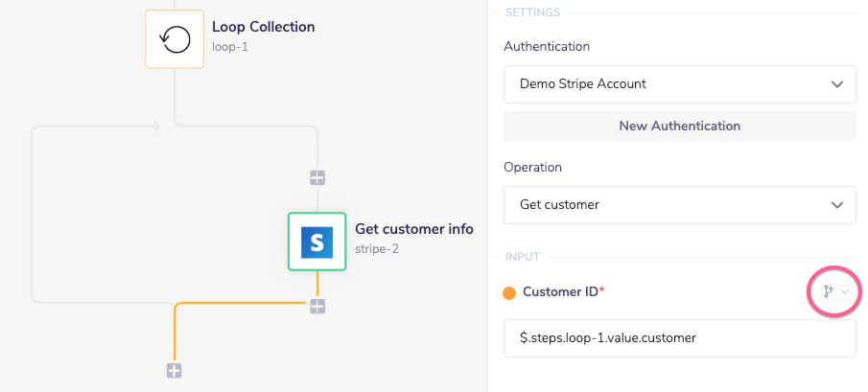
Task: Click the Loop Collection step title
Action: 263,27
